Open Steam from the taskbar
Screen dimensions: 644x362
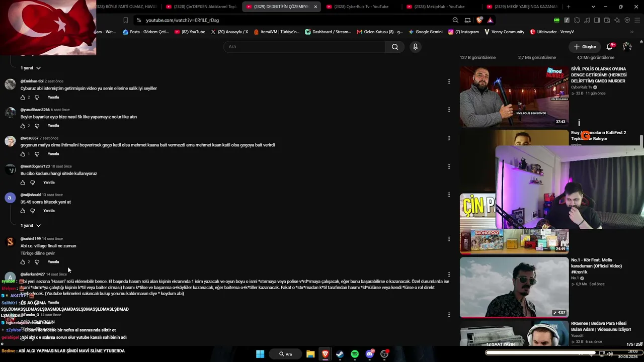pos(340,354)
